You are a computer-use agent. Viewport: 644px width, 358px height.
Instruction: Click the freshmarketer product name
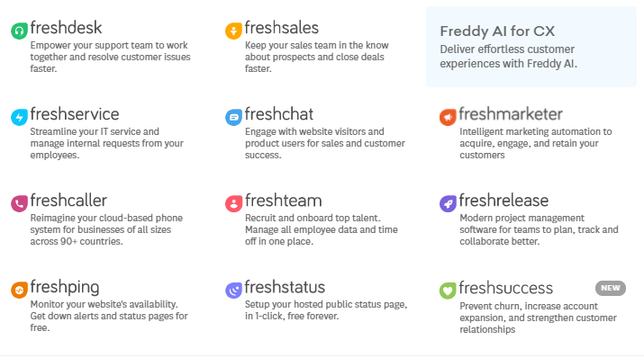pos(511,114)
